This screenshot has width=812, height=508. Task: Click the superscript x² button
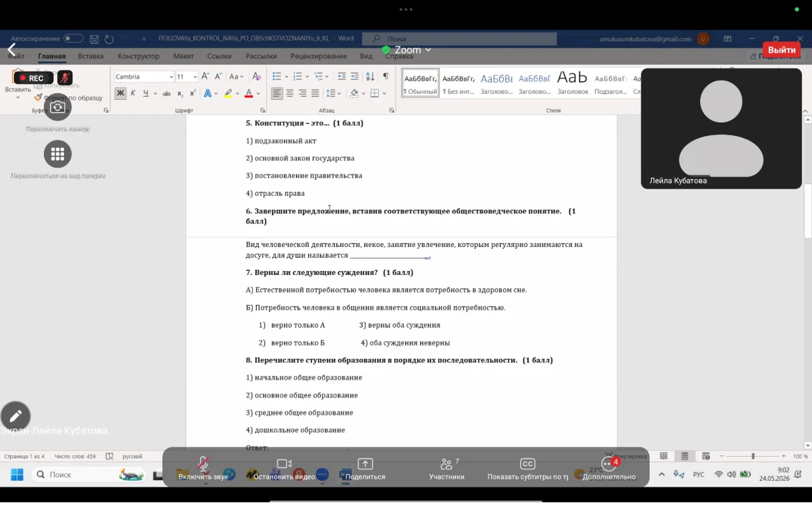click(x=193, y=93)
